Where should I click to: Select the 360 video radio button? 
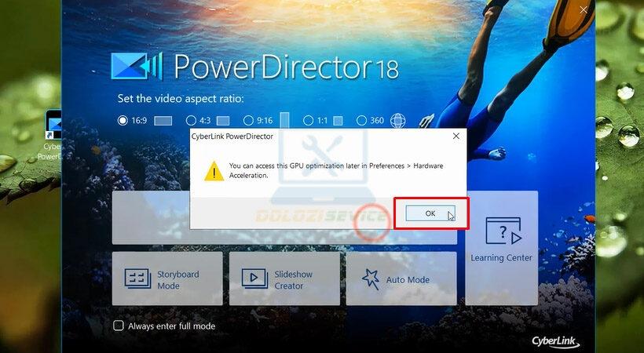click(361, 121)
